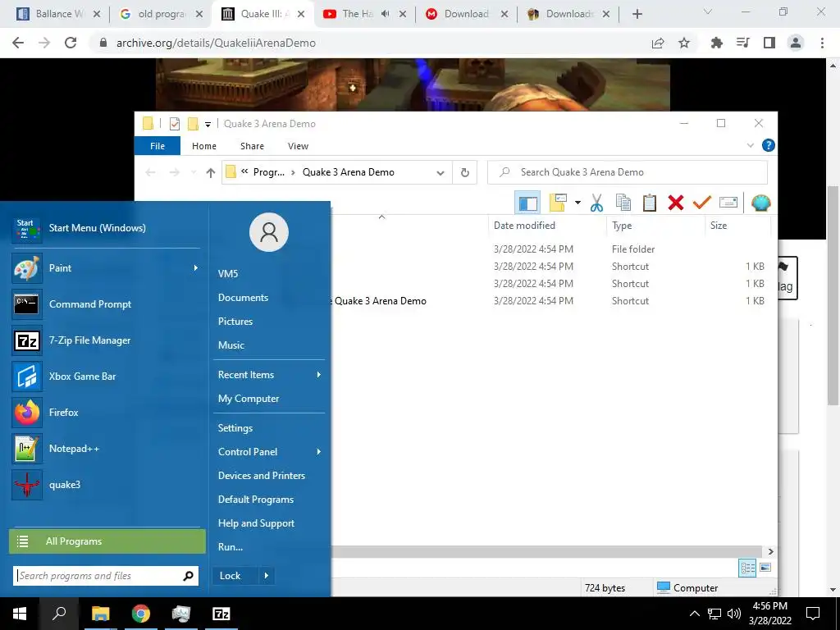Click the Explorer Up arrow button

click(211, 172)
